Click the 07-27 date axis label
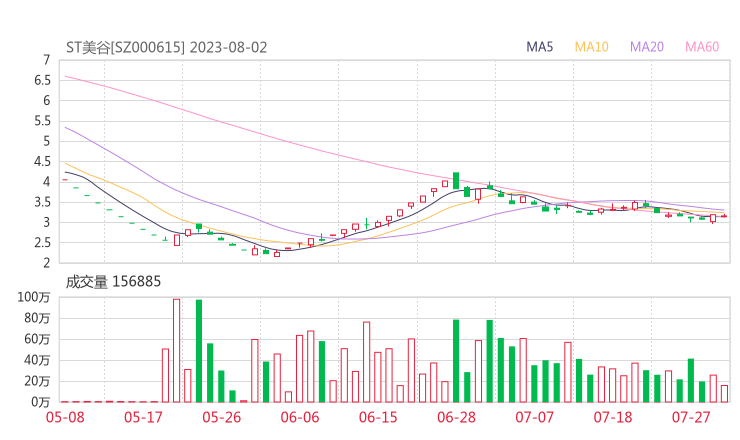740x440 pixels. (691, 417)
